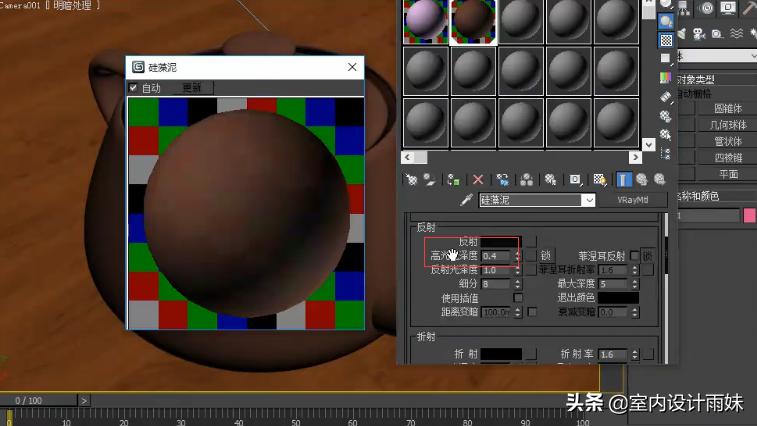The width and height of the screenshot is (757, 426).
Task: Click the 平面 button
Action: pyautogui.click(x=727, y=174)
